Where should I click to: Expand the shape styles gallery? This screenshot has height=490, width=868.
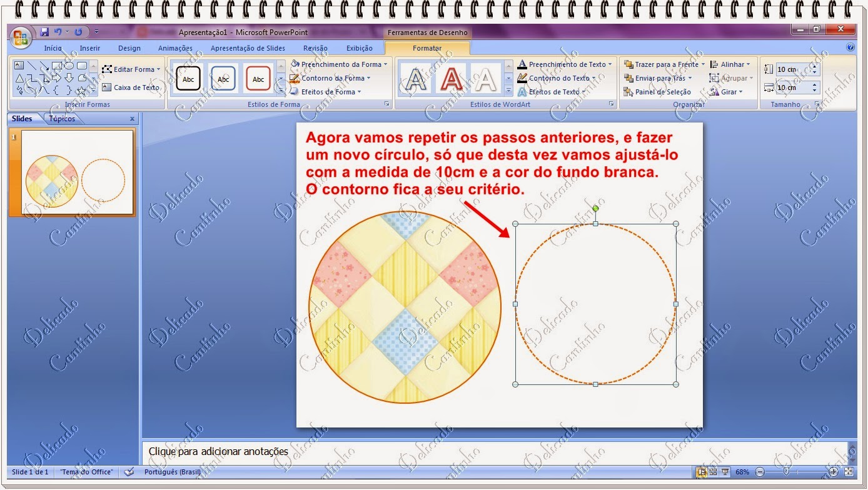(281, 91)
